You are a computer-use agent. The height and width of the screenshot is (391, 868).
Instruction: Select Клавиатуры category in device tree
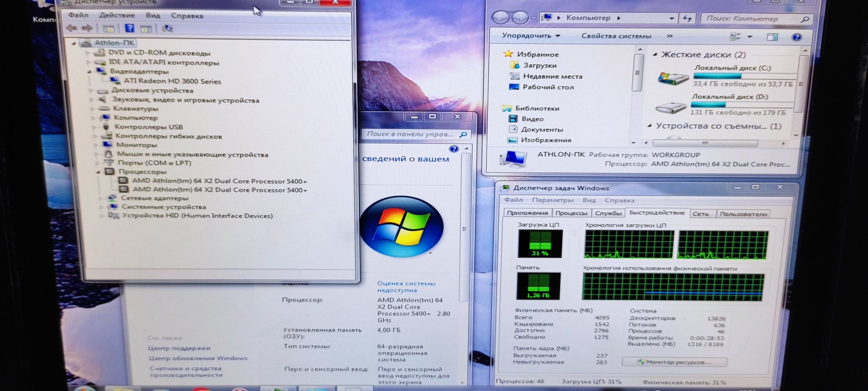135,109
